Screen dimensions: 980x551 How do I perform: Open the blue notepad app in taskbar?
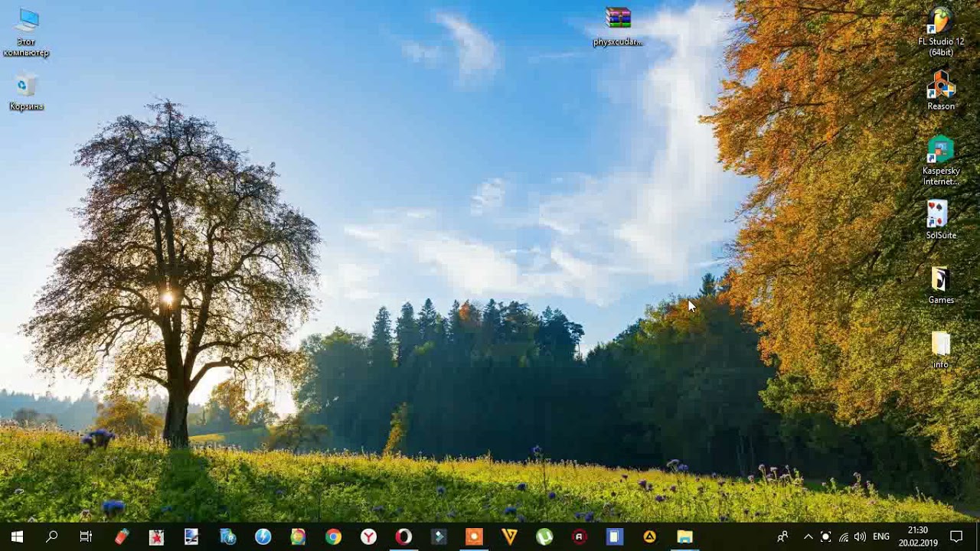coord(615,537)
